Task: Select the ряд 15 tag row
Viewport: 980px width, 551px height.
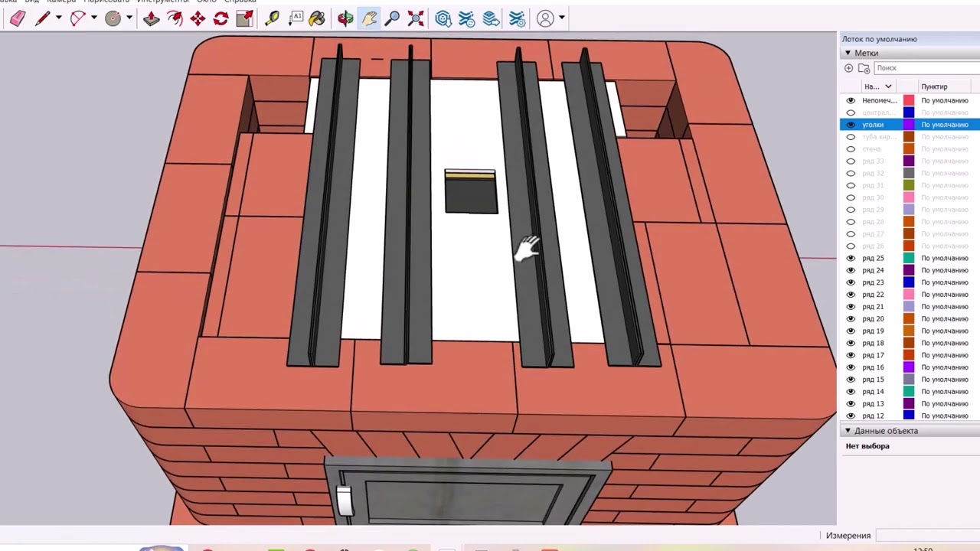Action: tap(910, 380)
